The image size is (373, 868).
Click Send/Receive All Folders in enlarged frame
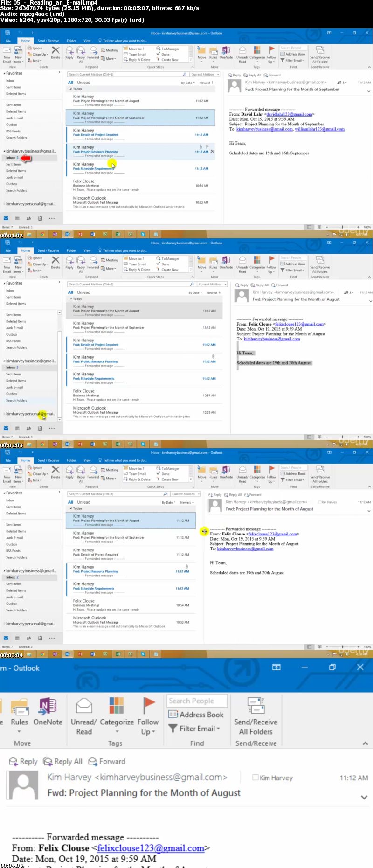click(x=256, y=717)
